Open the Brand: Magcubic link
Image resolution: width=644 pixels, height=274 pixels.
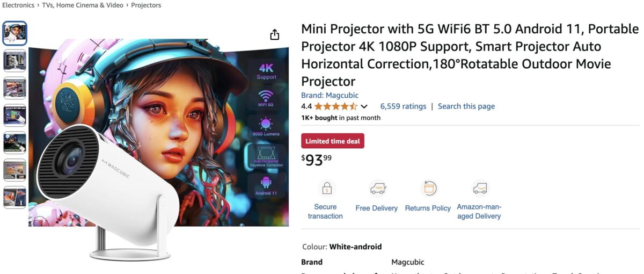tap(330, 95)
